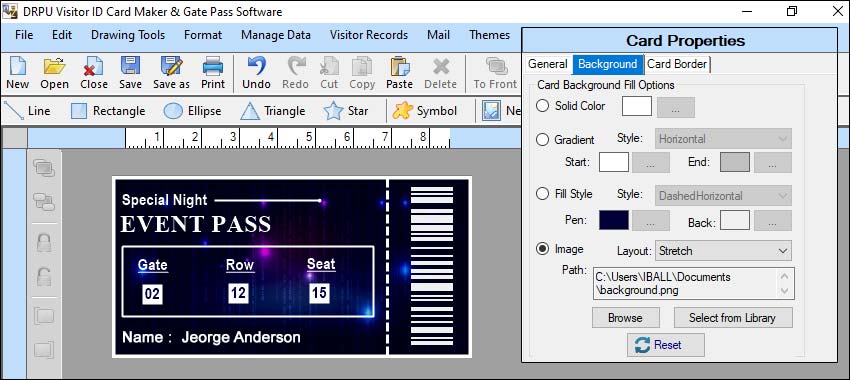Viewport: 850px width, 380px height.
Task: Click ellipsis button for Gradient End color
Action: (772, 162)
